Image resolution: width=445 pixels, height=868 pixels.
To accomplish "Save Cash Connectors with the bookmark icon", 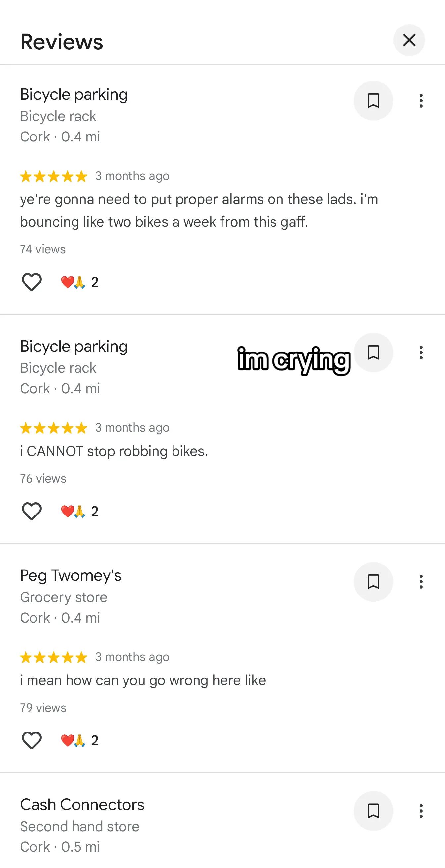I will click(x=373, y=811).
